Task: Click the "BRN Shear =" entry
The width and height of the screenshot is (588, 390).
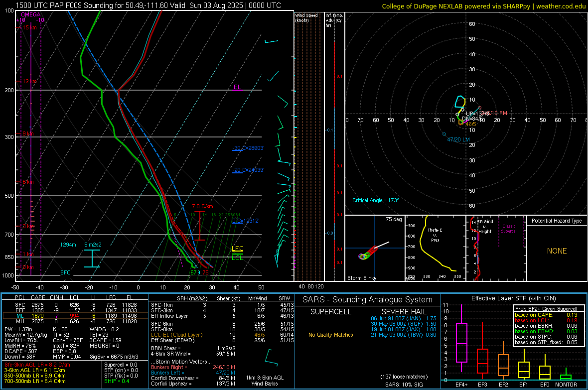Action: tap(166, 348)
